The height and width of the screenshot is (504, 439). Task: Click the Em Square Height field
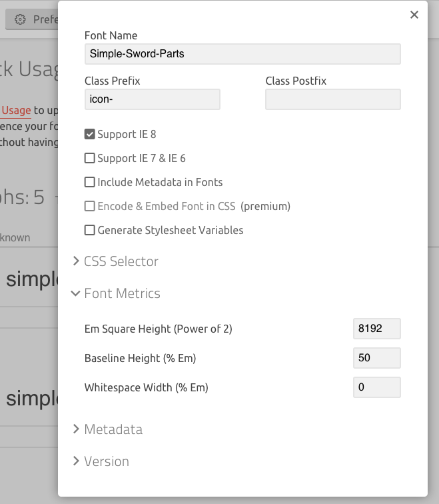(x=376, y=329)
